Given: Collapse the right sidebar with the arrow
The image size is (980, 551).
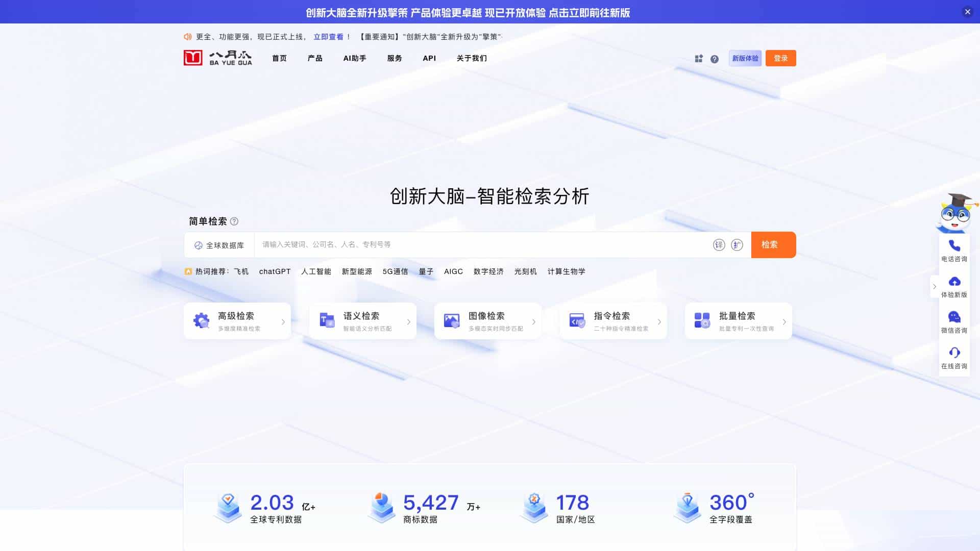Looking at the screenshot, I should (935, 287).
